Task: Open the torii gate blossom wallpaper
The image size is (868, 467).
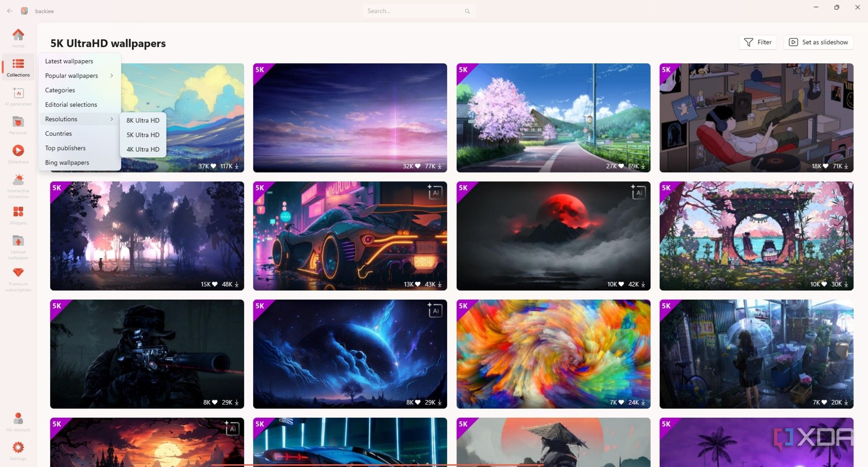Action: 756,236
